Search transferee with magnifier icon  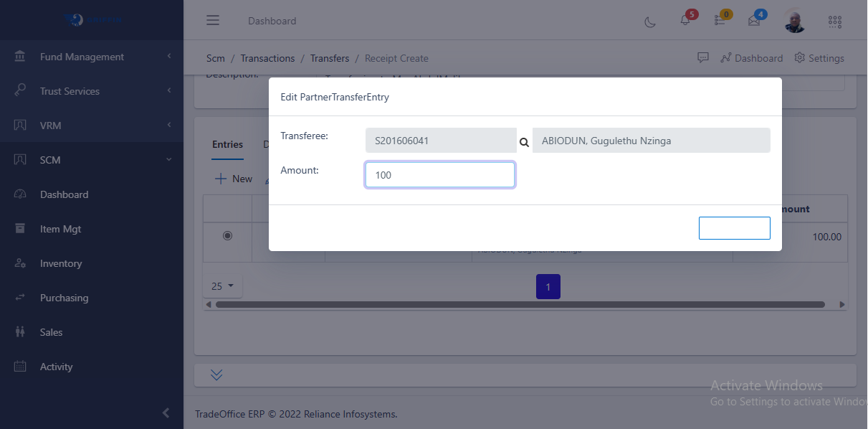tap(524, 141)
